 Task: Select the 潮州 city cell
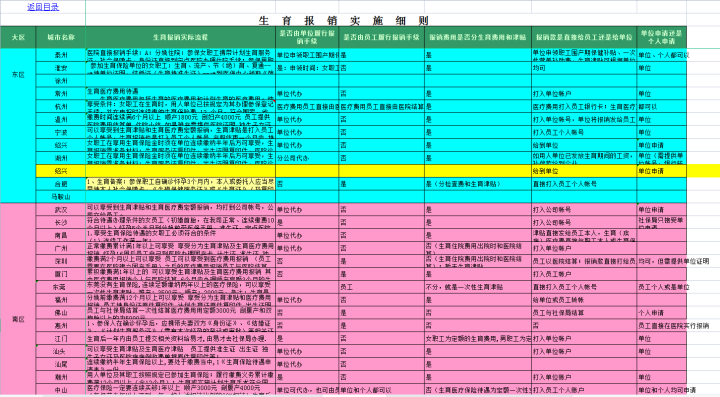pyautogui.click(x=61, y=377)
